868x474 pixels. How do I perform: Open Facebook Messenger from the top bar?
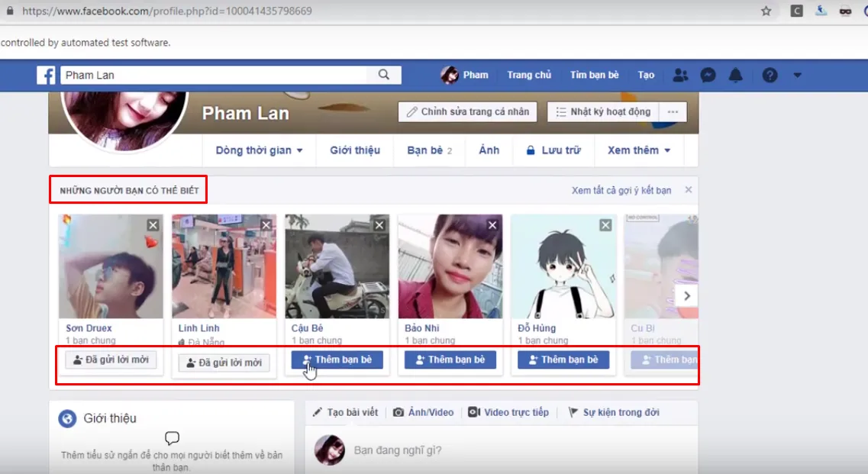(708, 75)
